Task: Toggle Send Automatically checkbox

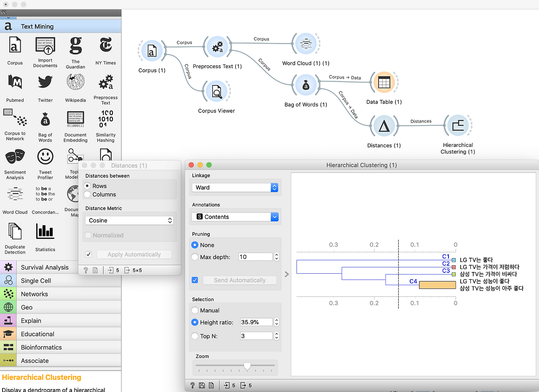Action: 195,280
